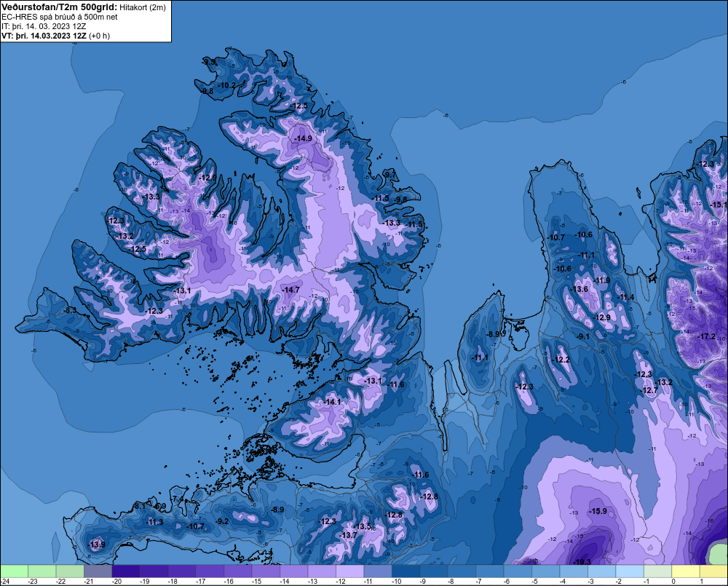The width and height of the screenshot is (728, 586).
Task: Click the legend swatch between -6 and -5
Action: click(518, 571)
